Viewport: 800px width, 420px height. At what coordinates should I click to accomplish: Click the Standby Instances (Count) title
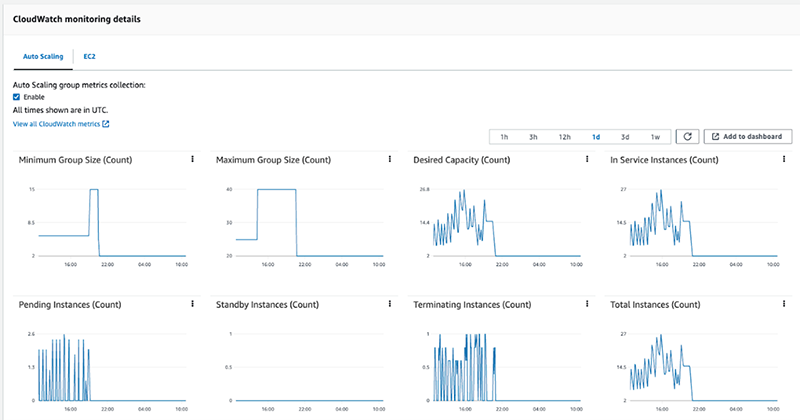coord(267,305)
